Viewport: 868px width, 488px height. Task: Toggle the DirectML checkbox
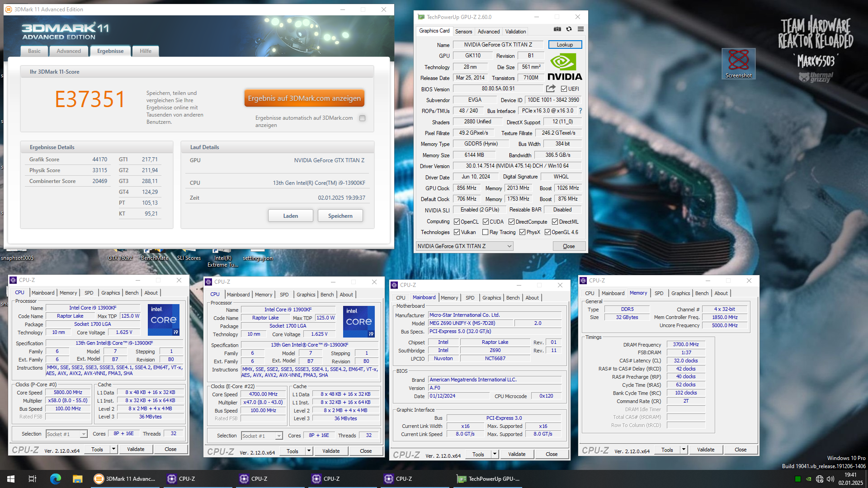tap(555, 221)
